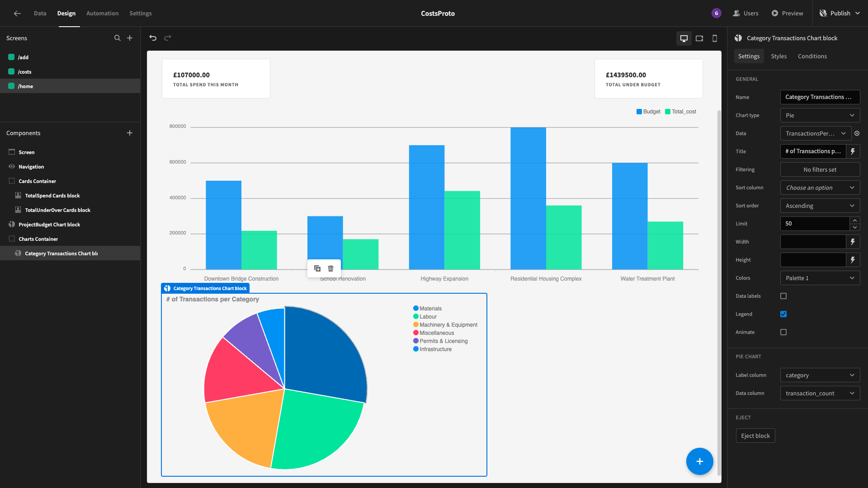The height and width of the screenshot is (488, 868).
Task: Open the Chart type dropdown
Action: click(x=820, y=115)
